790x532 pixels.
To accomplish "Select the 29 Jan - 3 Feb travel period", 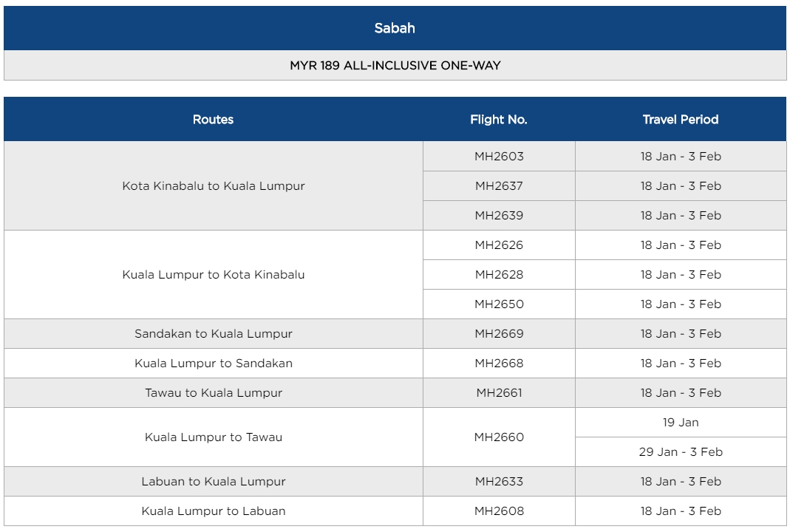I will click(x=680, y=452).
